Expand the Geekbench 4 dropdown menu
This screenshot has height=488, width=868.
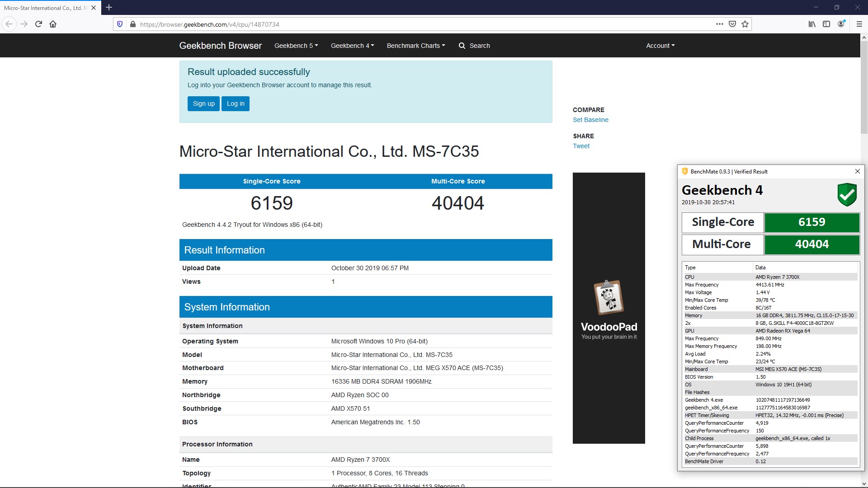(353, 46)
